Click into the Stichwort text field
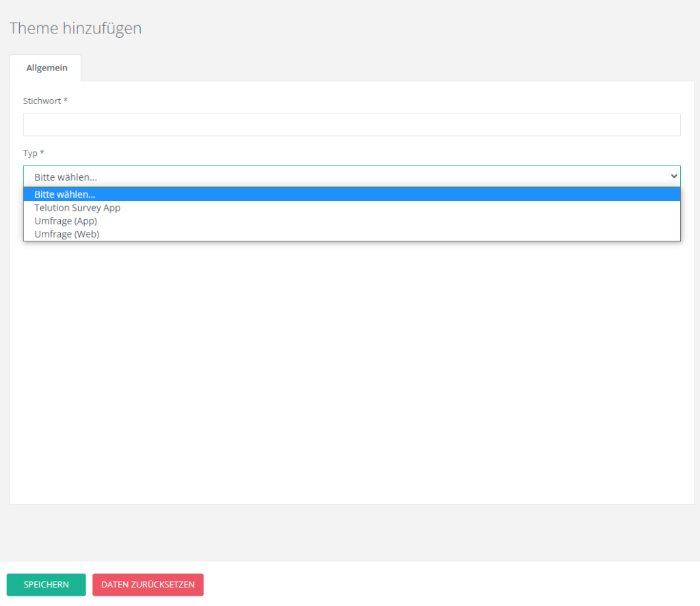Viewport: 700px width, 606px height. (x=351, y=124)
